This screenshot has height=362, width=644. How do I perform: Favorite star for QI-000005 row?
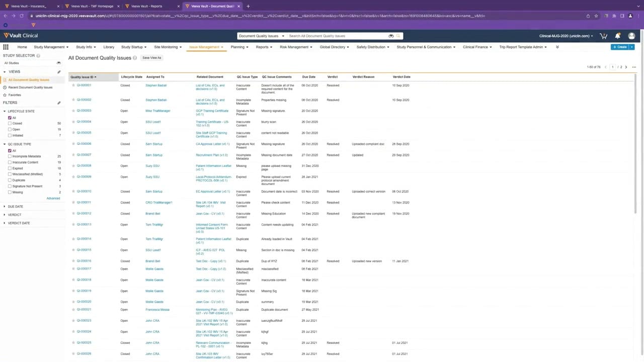[73, 133]
